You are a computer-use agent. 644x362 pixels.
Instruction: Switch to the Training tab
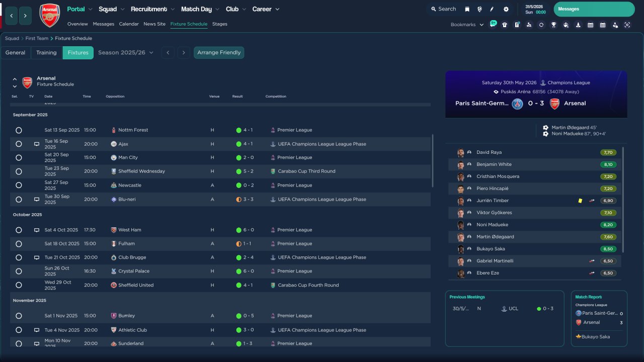46,53
